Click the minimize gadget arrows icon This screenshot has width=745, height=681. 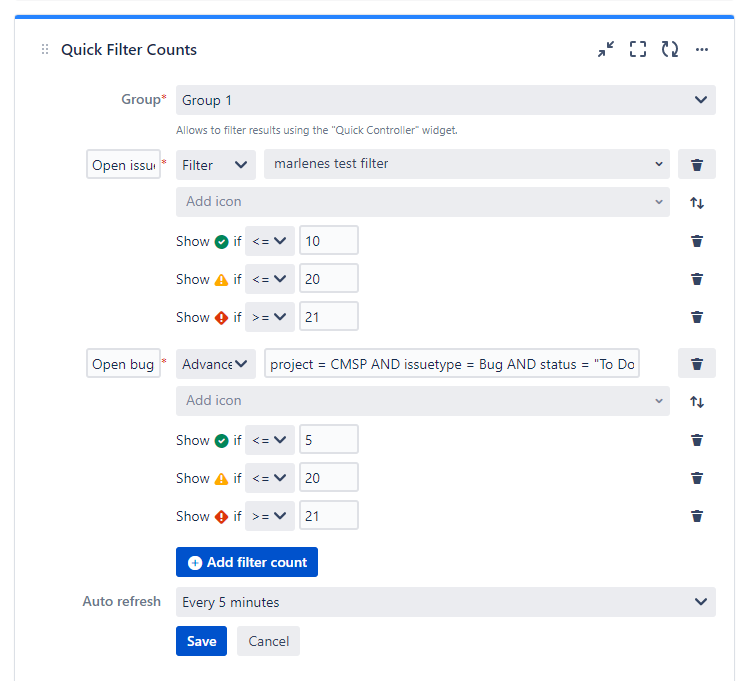point(606,49)
